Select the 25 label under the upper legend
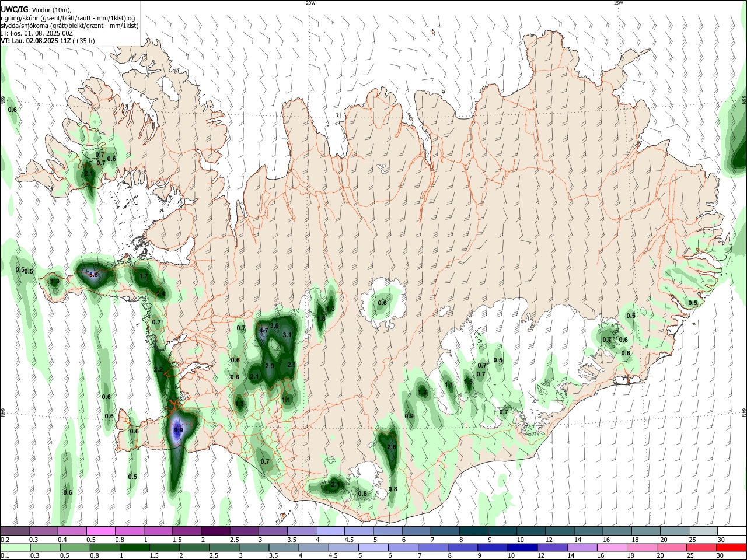This screenshot has height=560, width=747. pos(693,539)
